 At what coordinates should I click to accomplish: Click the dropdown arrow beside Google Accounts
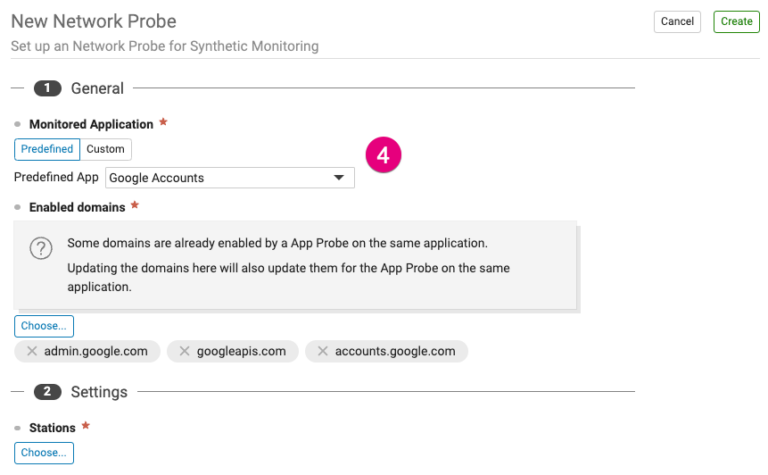click(x=338, y=178)
